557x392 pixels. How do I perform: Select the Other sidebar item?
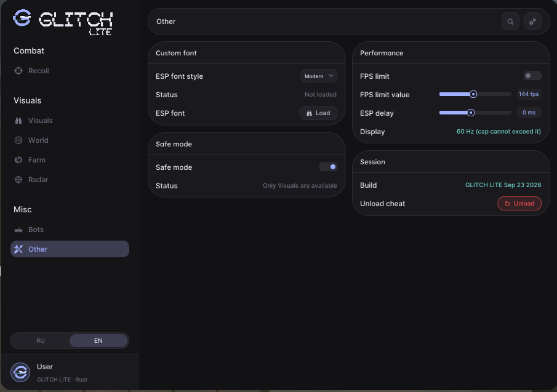70,249
